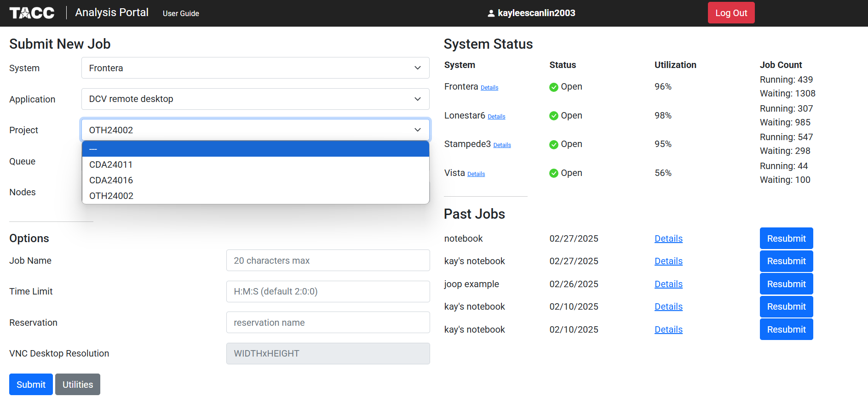Image resolution: width=868 pixels, height=408 pixels.
Task: Click the green Open status icon for Vista
Action: pos(554,173)
